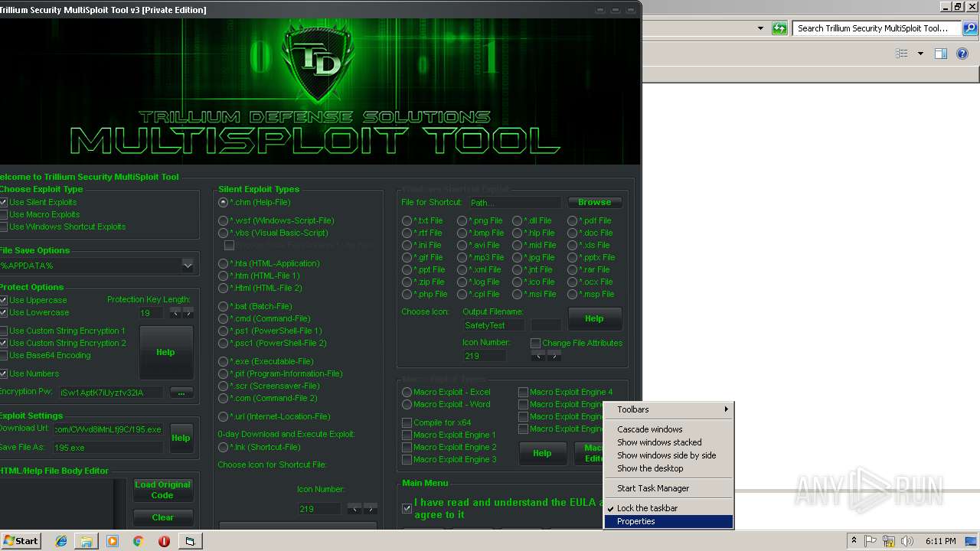Click the green refresh icon in Explorer address bar
The height and width of the screenshot is (551, 980).
(779, 28)
